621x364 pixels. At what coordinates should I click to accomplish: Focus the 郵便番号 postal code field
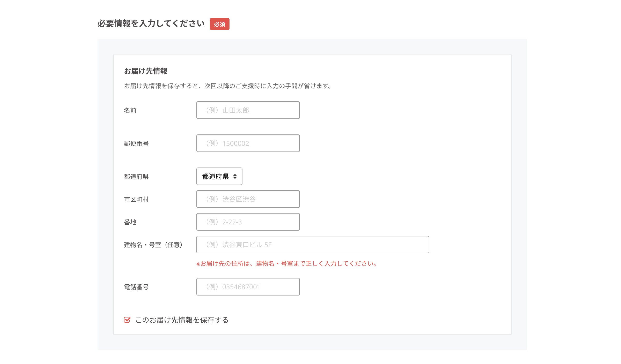pos(248,143)
